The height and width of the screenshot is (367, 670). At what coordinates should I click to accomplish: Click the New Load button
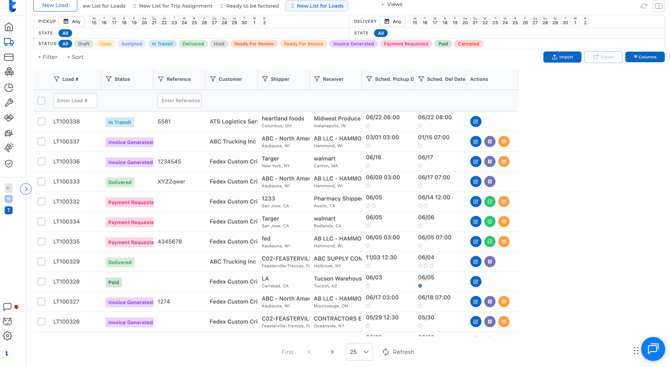coord(55,5)
